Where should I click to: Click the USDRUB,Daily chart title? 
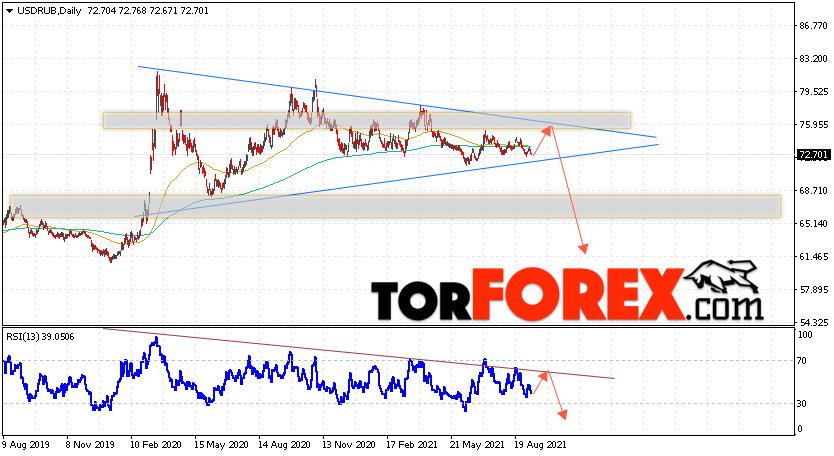(x=49, y=11)
